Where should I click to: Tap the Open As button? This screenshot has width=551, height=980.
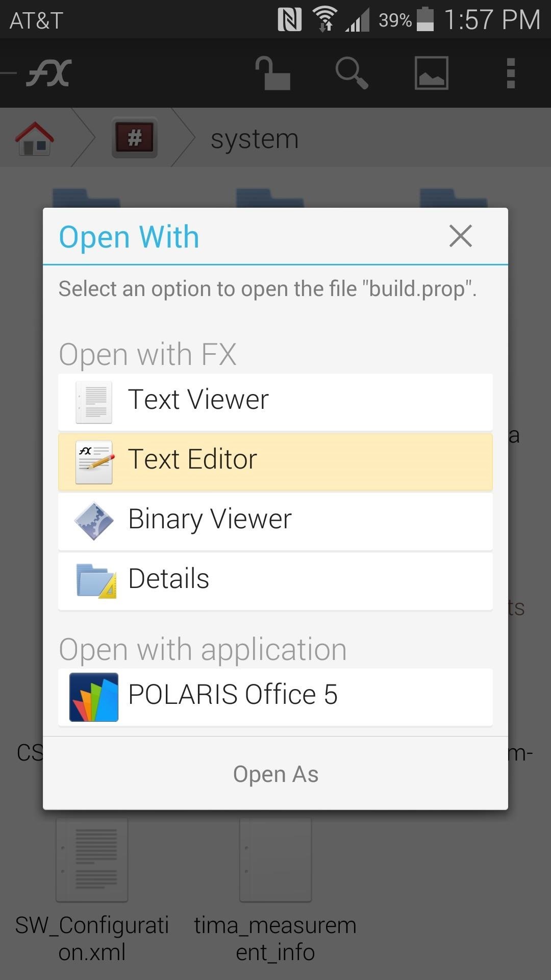[x=275, y=774]
